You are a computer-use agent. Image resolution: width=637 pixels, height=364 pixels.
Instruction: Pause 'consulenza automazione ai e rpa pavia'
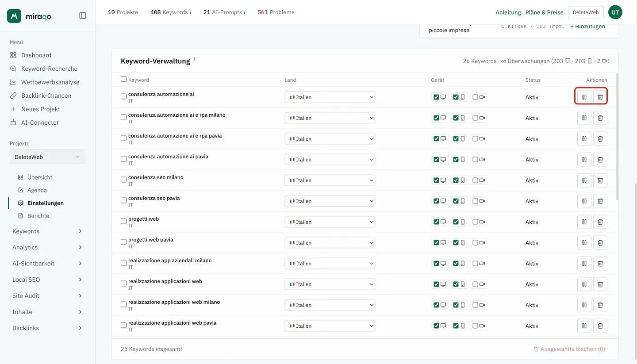[x=584, y=138]
